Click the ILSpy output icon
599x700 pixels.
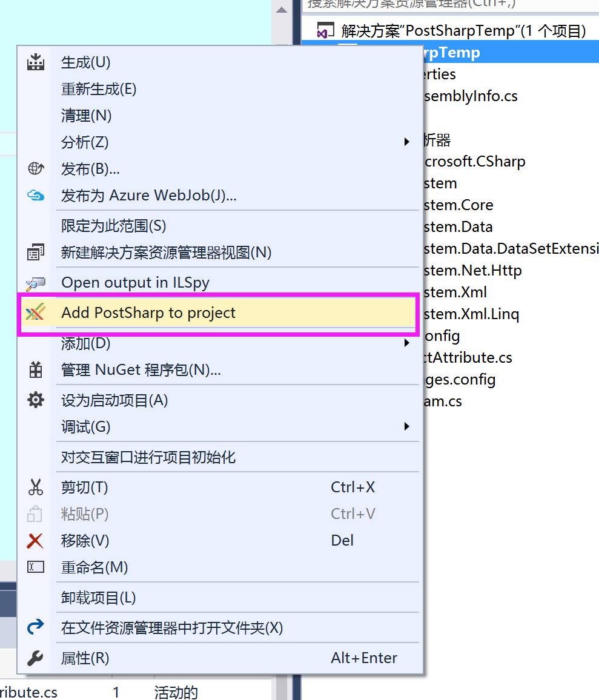click(x=36, y=283)
